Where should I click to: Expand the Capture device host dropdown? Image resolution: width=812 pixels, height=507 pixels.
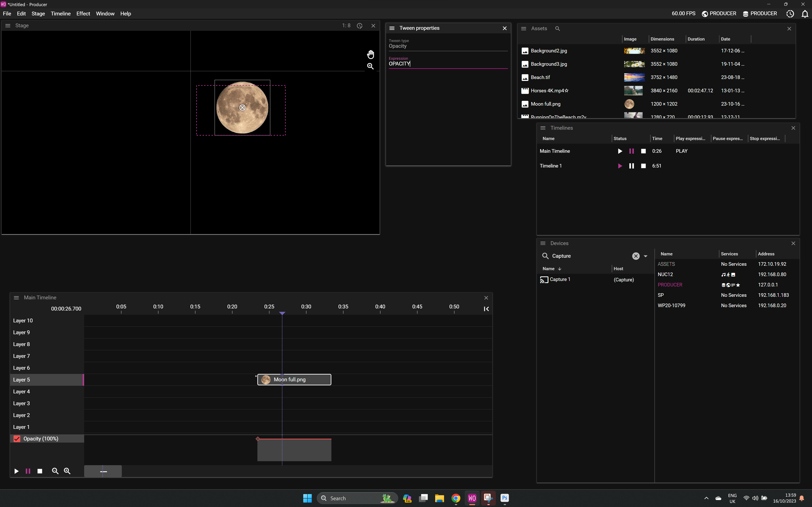(x=624, y=279)
